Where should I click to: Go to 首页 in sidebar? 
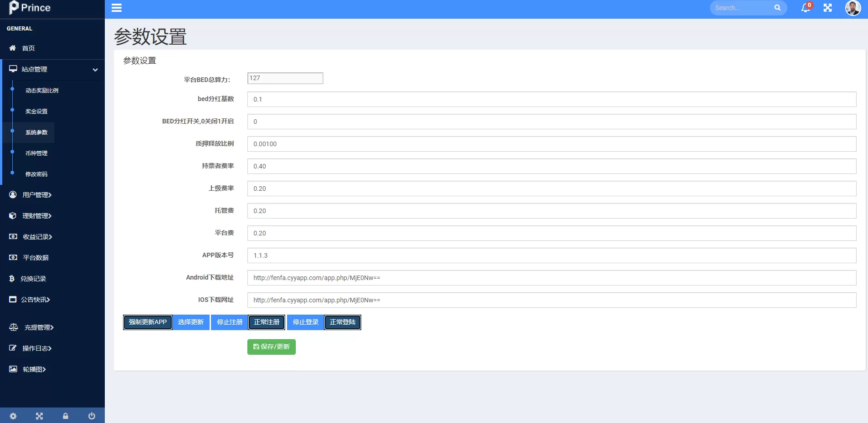point(28,48)
